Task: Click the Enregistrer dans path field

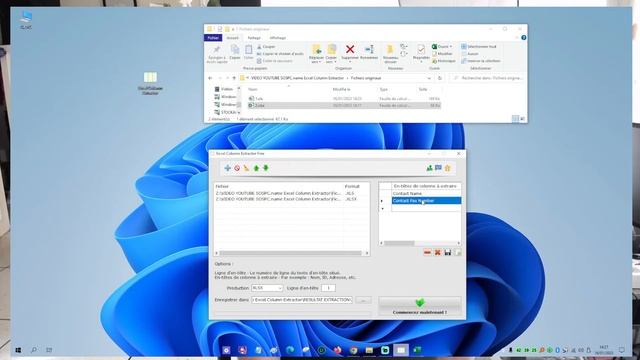Action: (x=302, y=300)
